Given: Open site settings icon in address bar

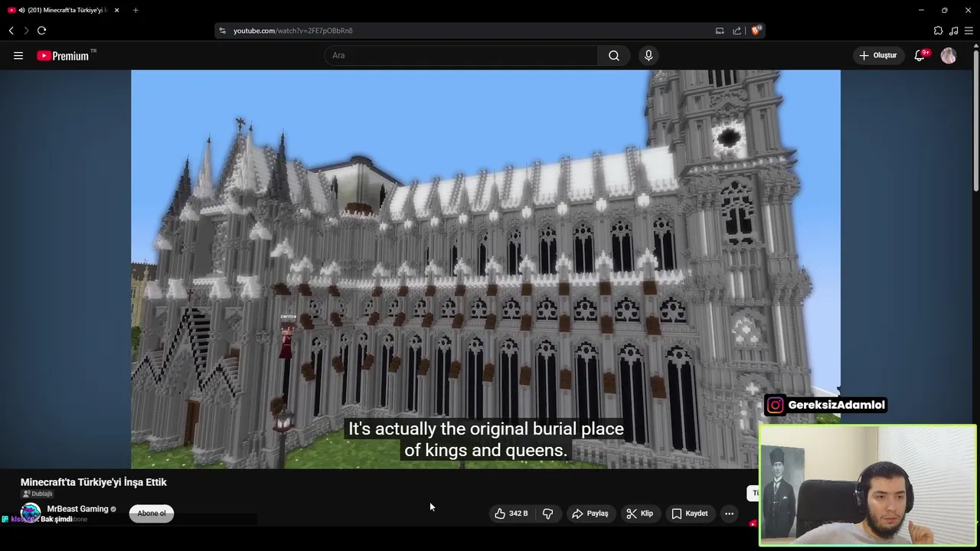Looking at the screenshot, I should click(222, 31).
